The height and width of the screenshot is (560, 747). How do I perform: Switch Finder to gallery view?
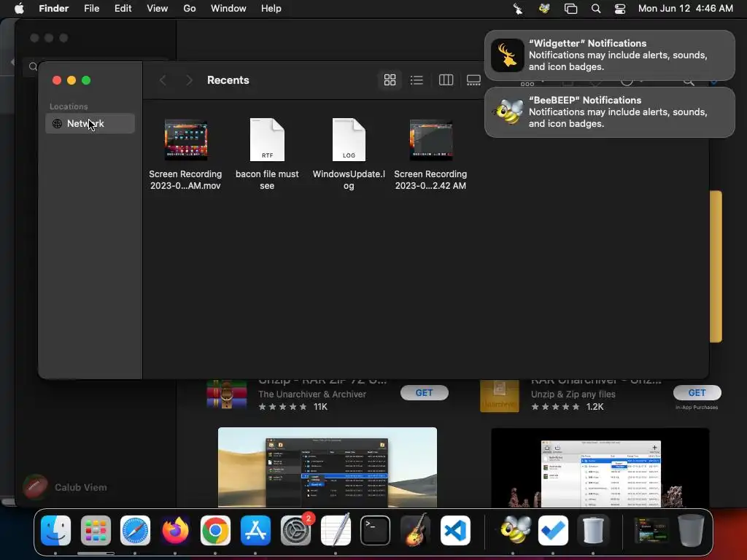[x=473, y=80]
